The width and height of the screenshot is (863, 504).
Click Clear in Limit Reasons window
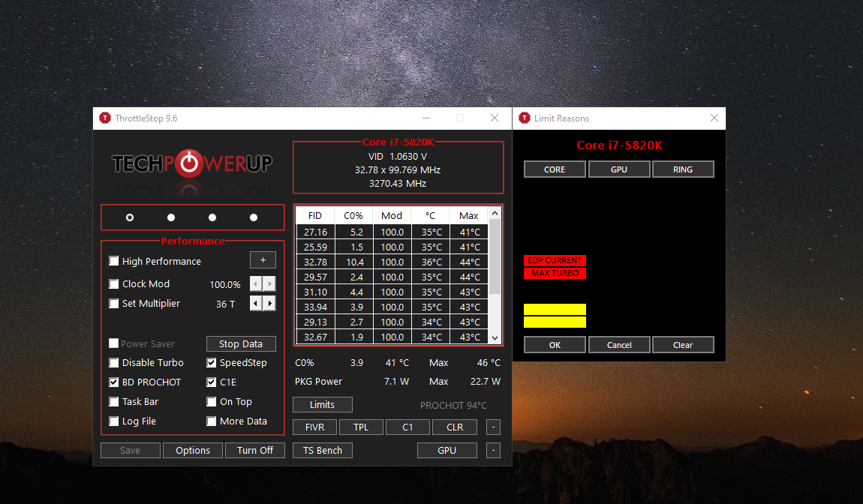(x=683, y=345)
